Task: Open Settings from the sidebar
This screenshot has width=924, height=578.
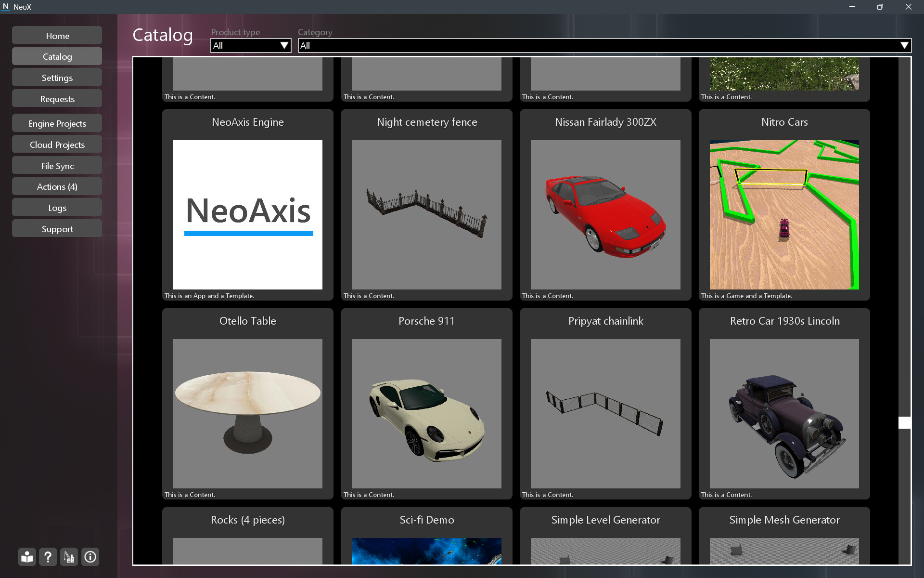Action: pyautogui.click(x=57, y=78)
